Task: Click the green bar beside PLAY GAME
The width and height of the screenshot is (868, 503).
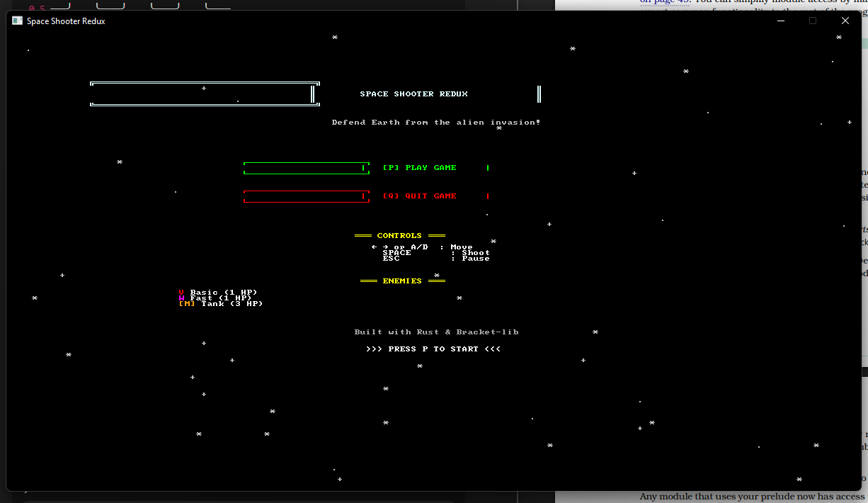Action: (306, 167)
